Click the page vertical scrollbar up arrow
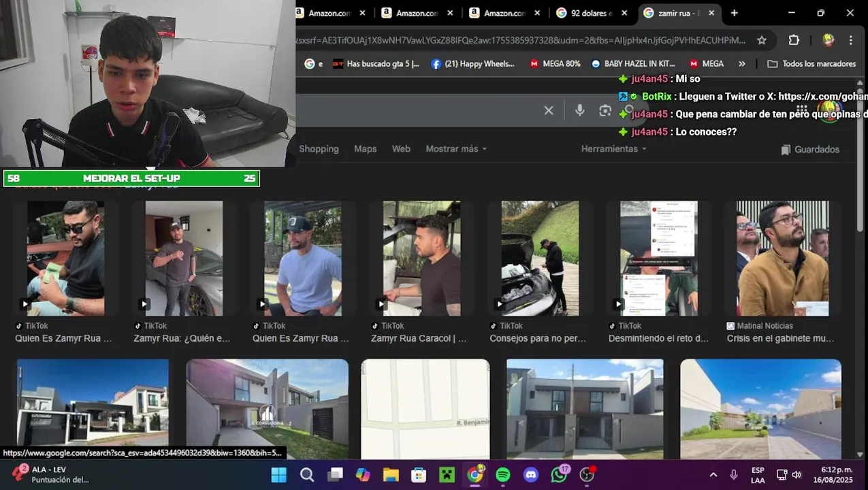 pos(861,84)
